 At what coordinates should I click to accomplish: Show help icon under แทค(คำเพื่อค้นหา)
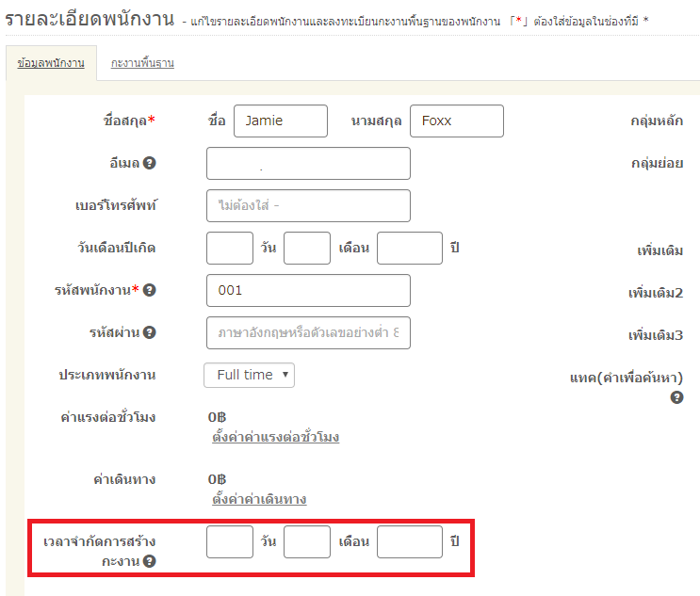pyautogui.click(x=676, y=398)
